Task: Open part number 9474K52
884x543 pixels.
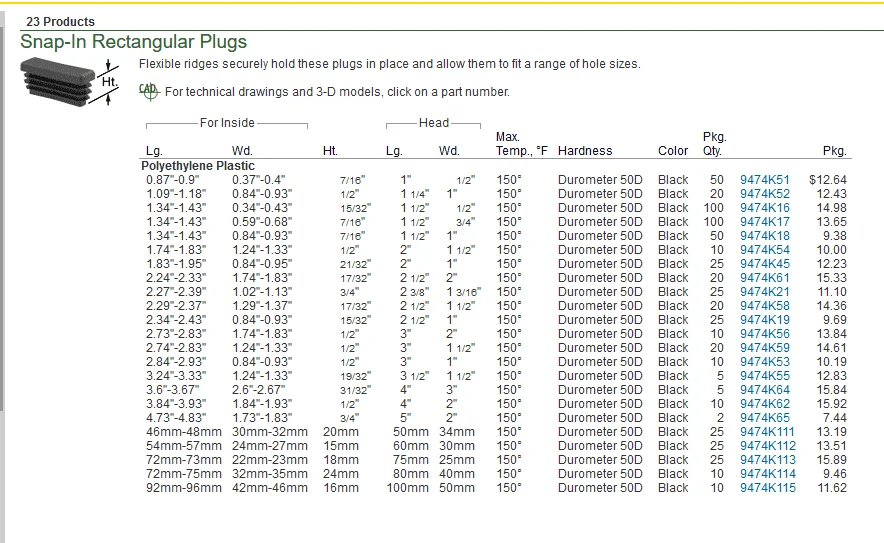Action: point(764,194)
